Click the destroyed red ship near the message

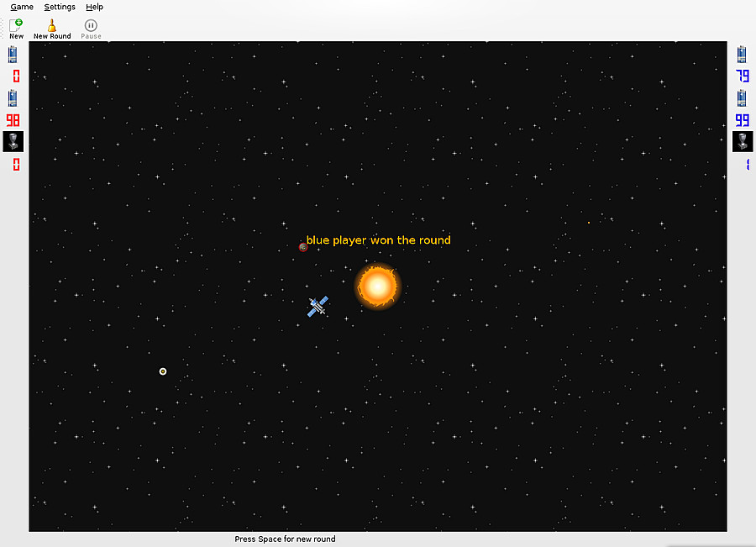point(303,247)
